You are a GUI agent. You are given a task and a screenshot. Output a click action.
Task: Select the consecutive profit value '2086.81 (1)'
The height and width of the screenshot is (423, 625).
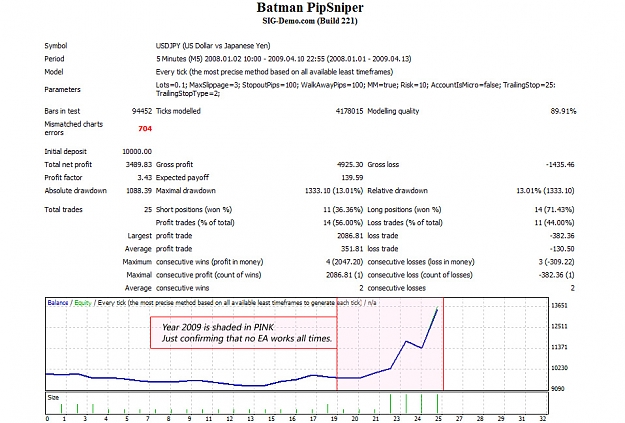click(344, 275)
